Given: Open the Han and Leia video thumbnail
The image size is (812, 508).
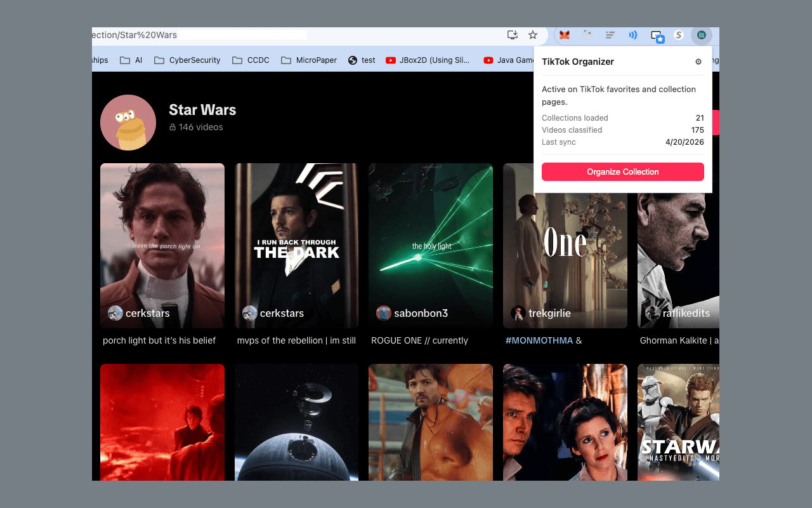Looking at the screenshot, I should pyautogui.click(x=565, y=422).
